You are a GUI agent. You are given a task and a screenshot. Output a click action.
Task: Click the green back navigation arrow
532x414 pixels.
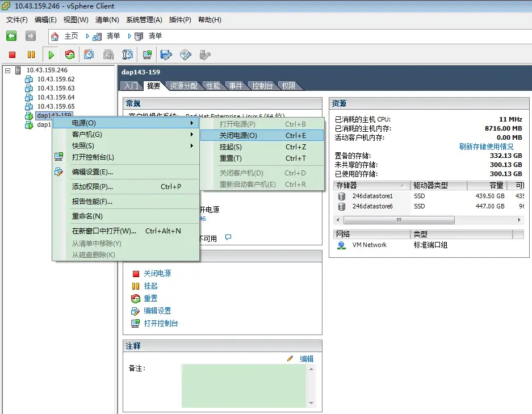(x=11, y=36)
